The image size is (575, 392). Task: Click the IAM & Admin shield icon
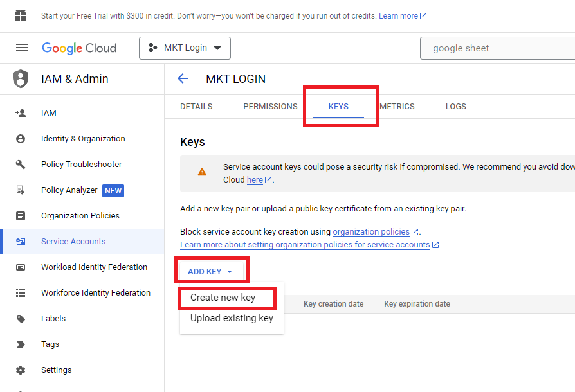coord(21,78)
